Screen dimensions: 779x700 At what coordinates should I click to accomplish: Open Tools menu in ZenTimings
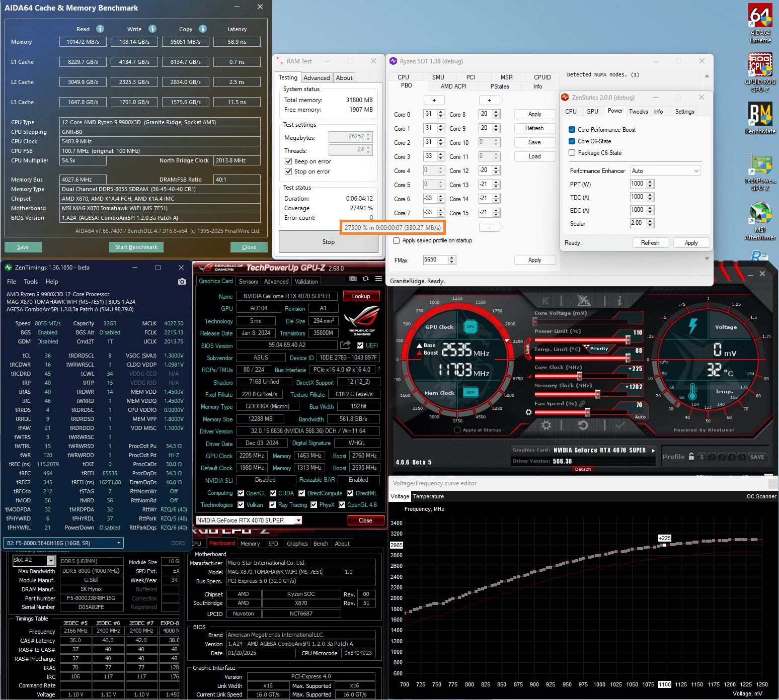31,282
